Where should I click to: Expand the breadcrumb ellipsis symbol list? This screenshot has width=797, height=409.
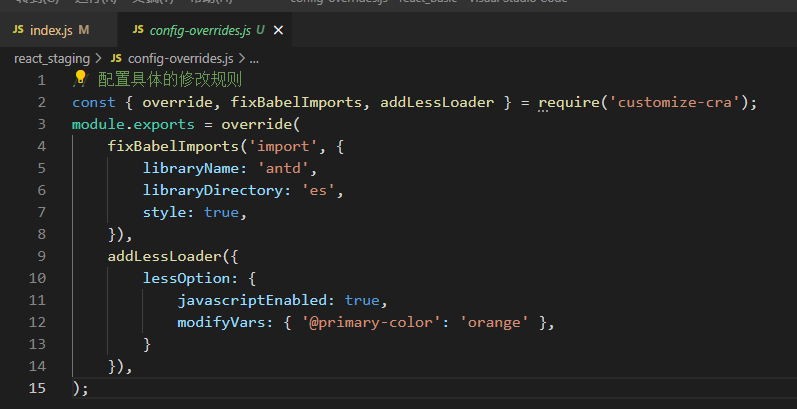255,59
